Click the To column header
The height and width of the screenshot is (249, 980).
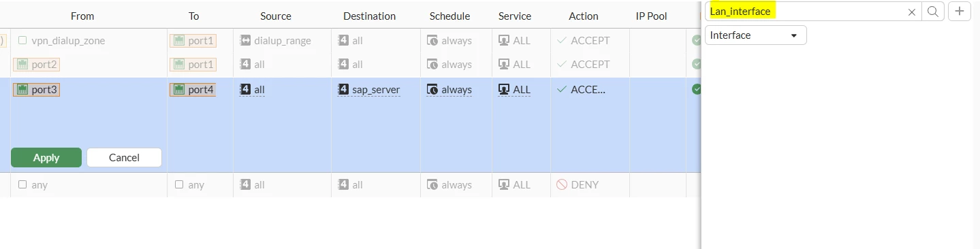pos(193,16)
